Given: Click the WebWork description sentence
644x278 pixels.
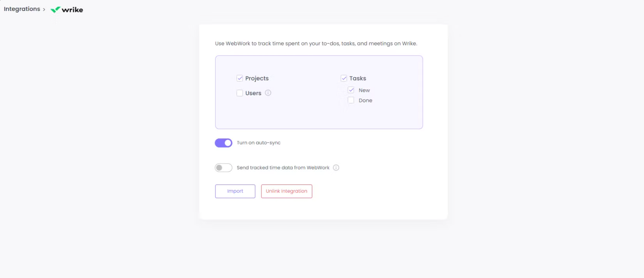Looking at the screenshot, I should pos(316,43).
